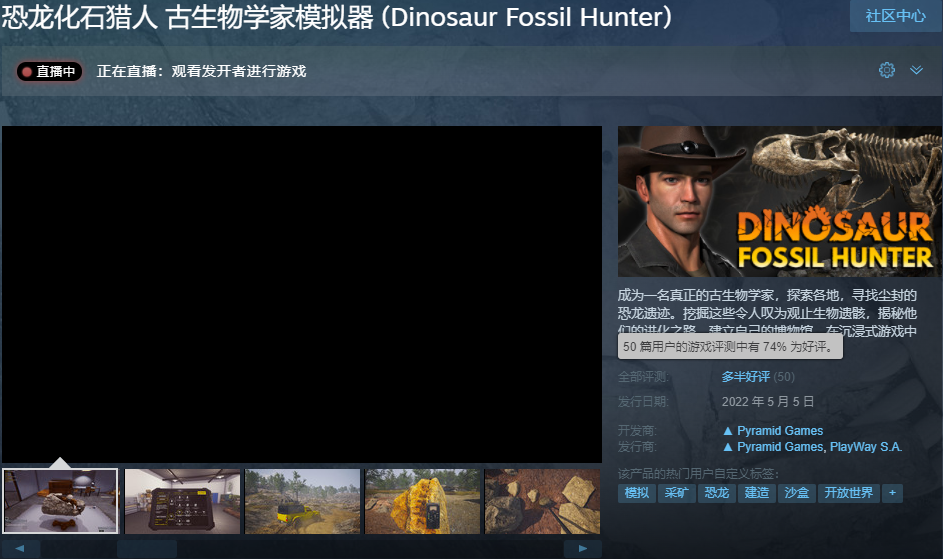This screenshot has height=559, width=943.
Task: Select the yellow rock scanner thumbnail
Action: click(x=423, y=501)
